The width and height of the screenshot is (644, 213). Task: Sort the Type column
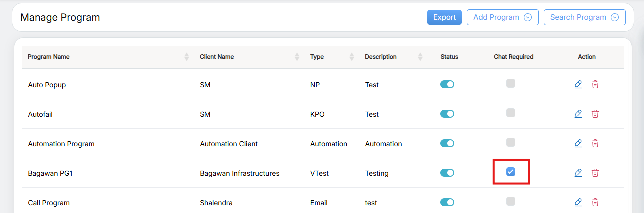click(351, 57)
